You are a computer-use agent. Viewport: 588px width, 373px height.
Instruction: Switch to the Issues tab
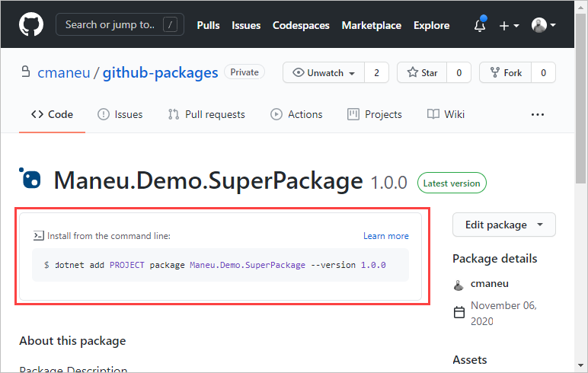click(120, 114)
